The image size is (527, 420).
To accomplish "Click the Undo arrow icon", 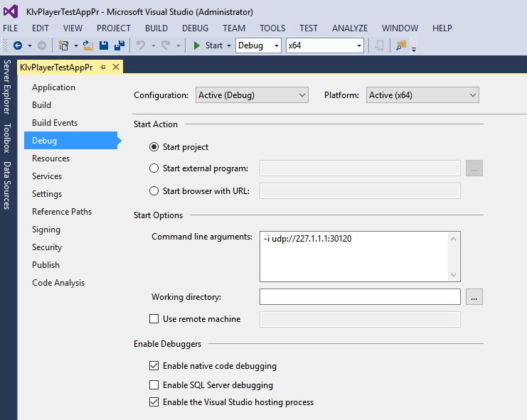I will [141, 45].
